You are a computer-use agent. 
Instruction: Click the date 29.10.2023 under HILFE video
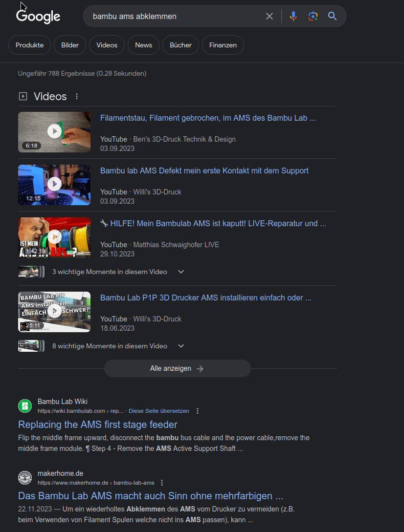tap(117, 254)
